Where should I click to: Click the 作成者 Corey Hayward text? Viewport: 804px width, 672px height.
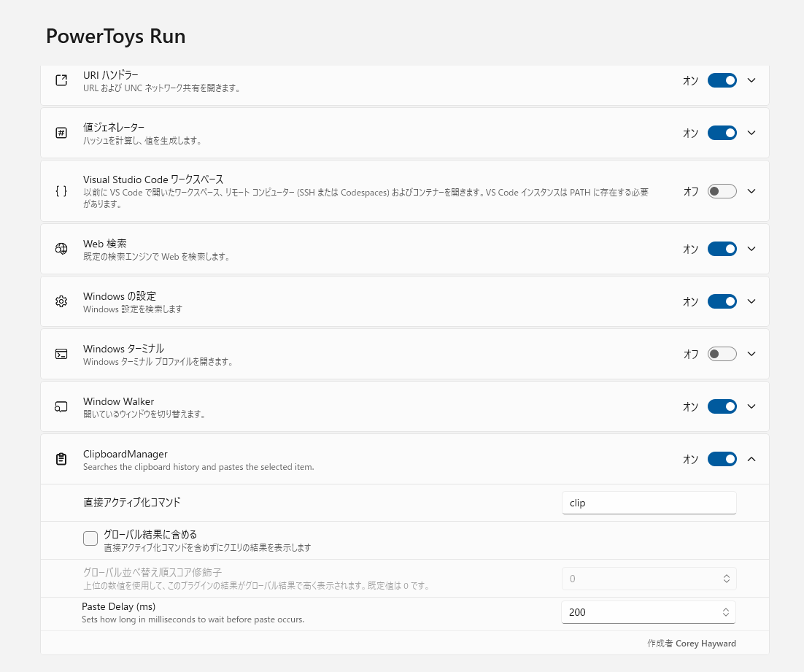pos(691,644)
